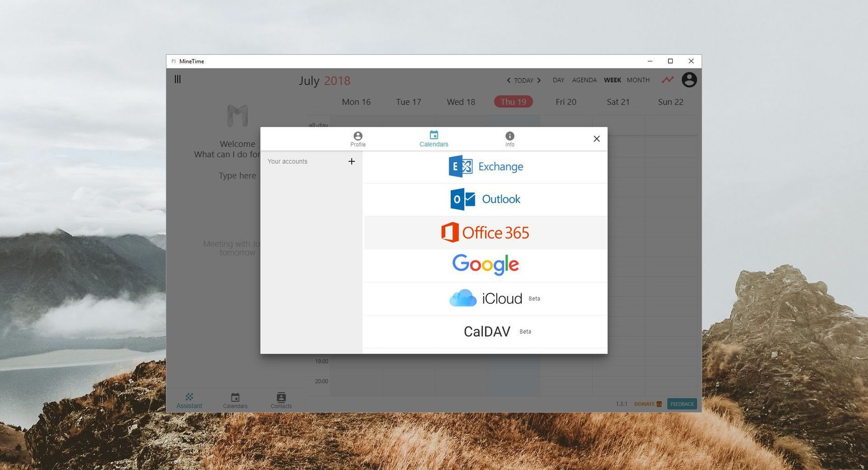
Task: Open bottom Calendars panel
Action: click(235, 401)
